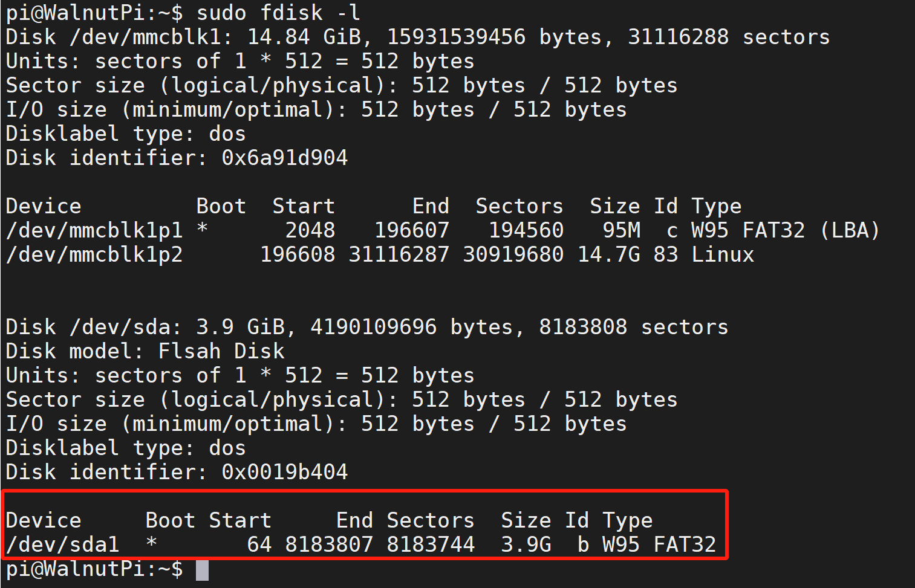This screenshot has width=915, height=588.
Task: Click disk identifier '0x6a91d904'
Action: click(x=285, y=158)
